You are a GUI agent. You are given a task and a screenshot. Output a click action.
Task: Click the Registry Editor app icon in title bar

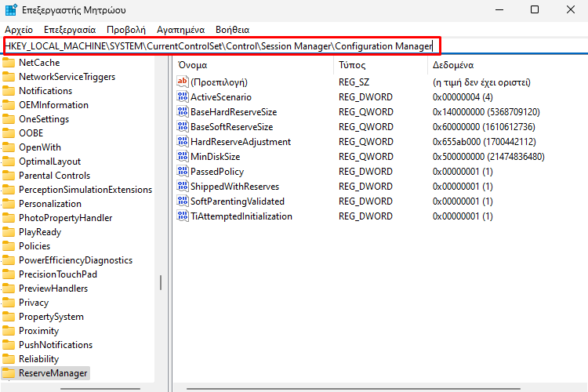coord(10,9)
